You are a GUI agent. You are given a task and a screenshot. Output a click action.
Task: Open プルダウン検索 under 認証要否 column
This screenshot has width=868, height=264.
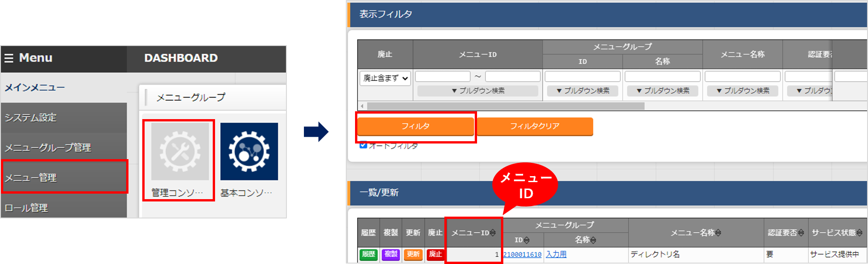810,91
